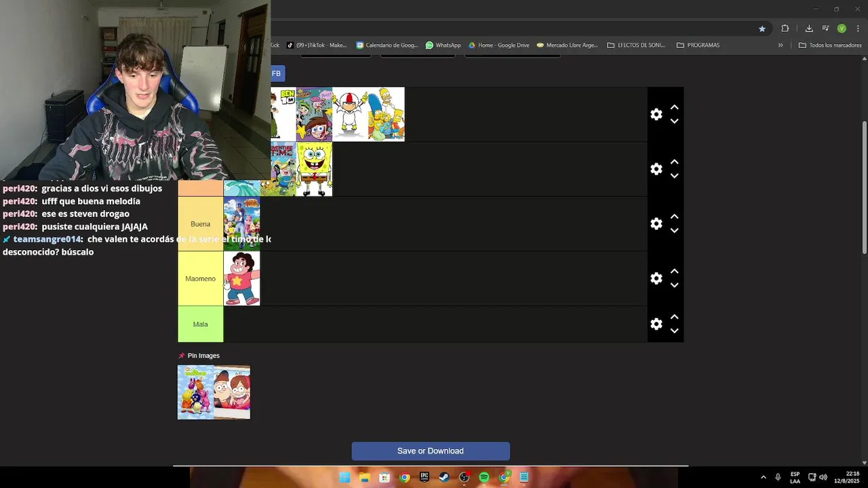The image size is (868, 488).
Task: Open File Explorer from the taskbar
Action: pyautogui.click(x=364, y=477)
